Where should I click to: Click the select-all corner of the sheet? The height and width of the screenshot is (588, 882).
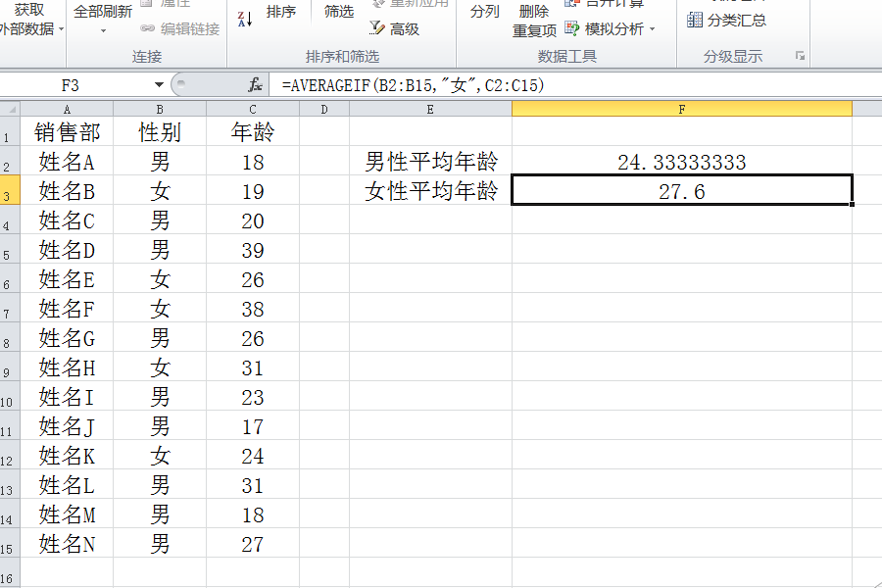pyautogui.click(x=10, y=109)
